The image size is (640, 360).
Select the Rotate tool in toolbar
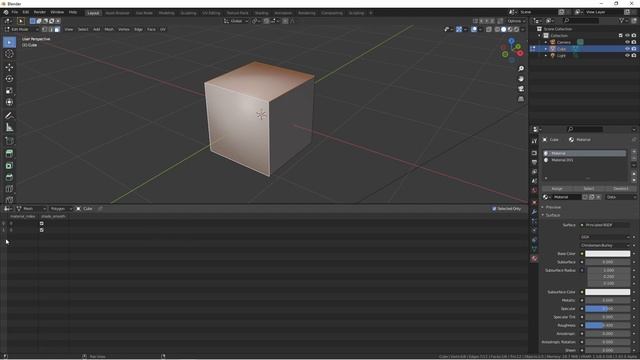tap(9, 79)
